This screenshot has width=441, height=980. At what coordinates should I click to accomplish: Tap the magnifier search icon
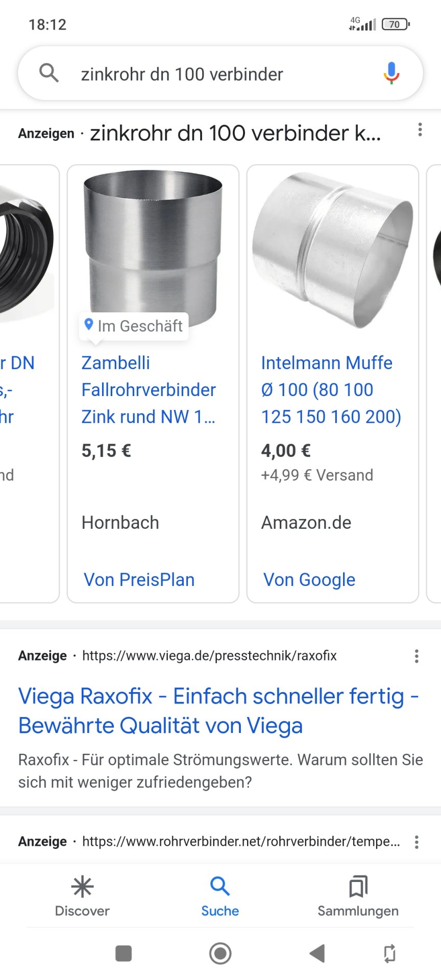point(49,73)
